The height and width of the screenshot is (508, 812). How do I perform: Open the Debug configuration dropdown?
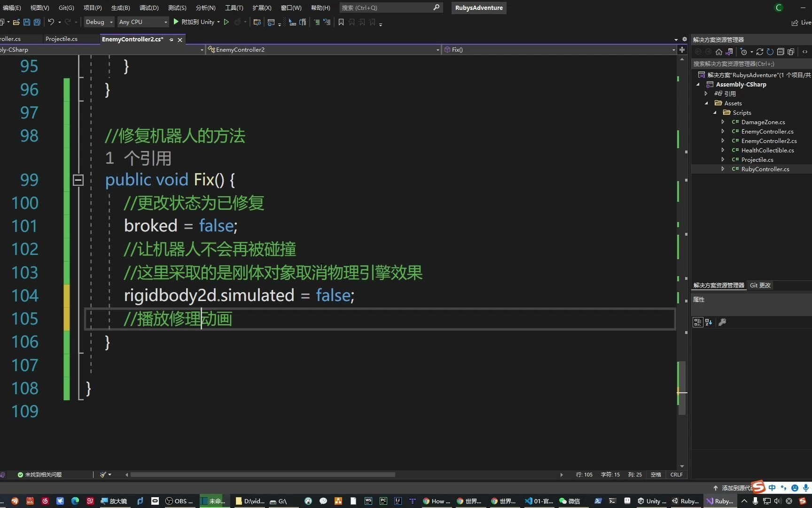coord(111,22)
